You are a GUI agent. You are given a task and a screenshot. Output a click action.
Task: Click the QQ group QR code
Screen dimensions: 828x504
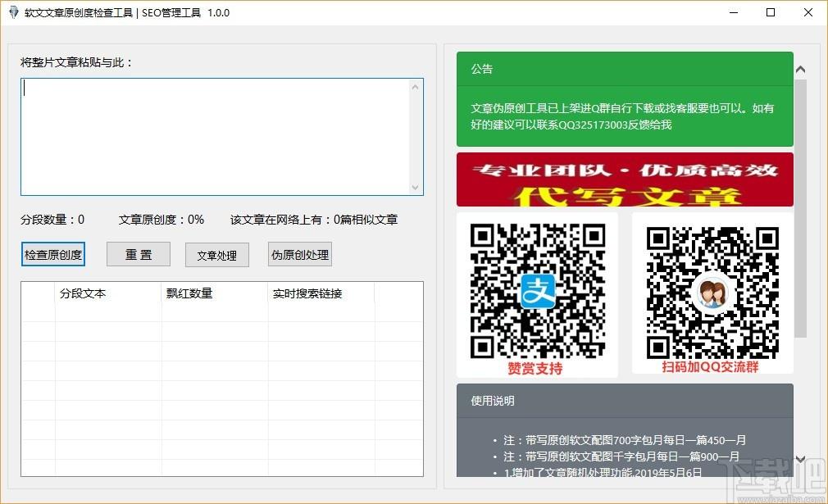coord(712,293)
